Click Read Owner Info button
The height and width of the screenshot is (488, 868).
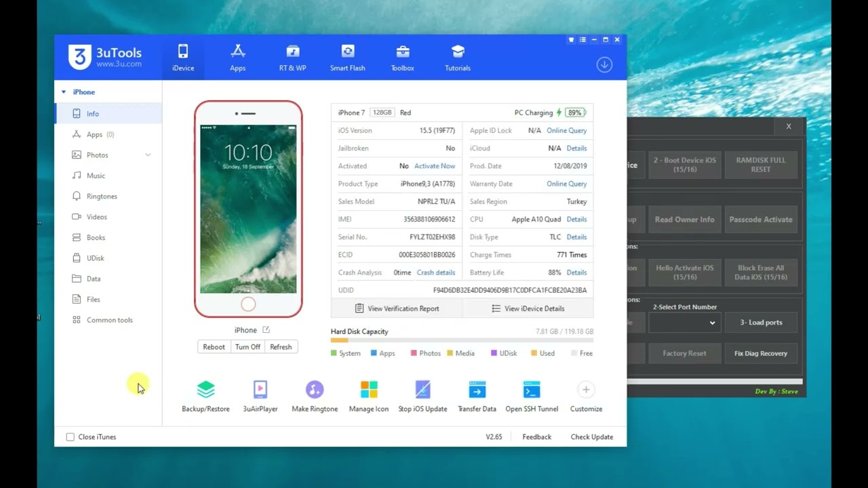(684, 220)
